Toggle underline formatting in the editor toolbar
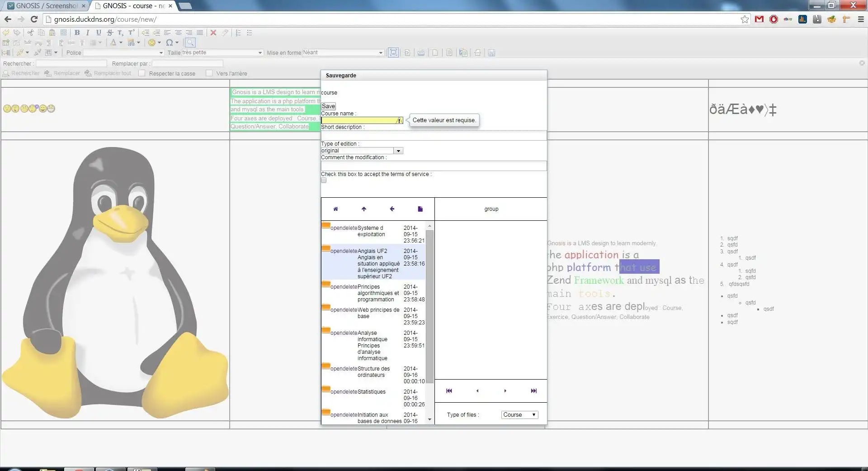The image size is (868, 471). pyautogui.click(x=99, y=33)
